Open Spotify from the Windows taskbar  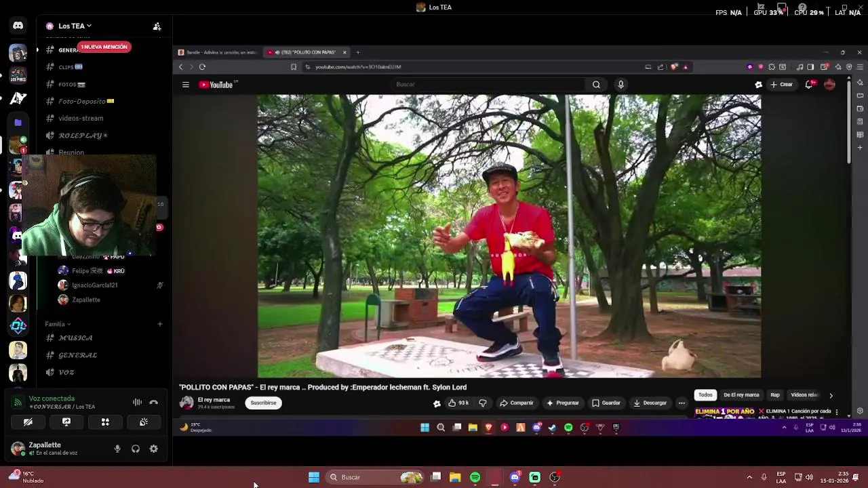(x=475, y=477)
